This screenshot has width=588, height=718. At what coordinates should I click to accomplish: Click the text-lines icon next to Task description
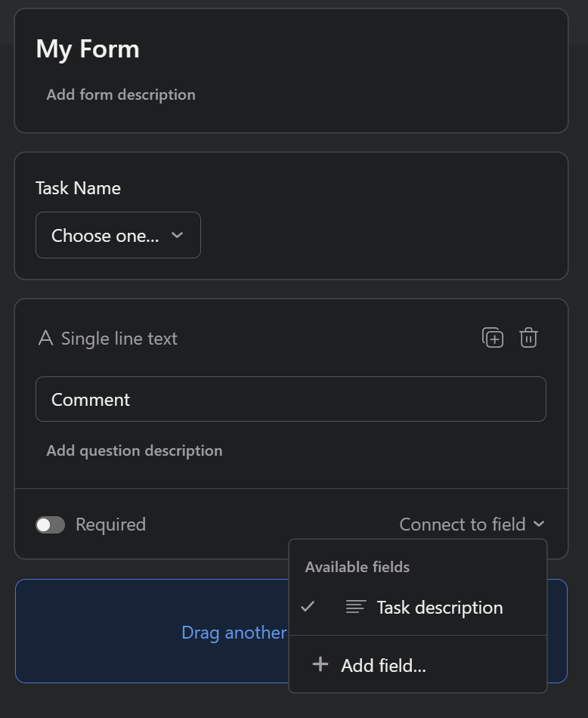[355, 607]
